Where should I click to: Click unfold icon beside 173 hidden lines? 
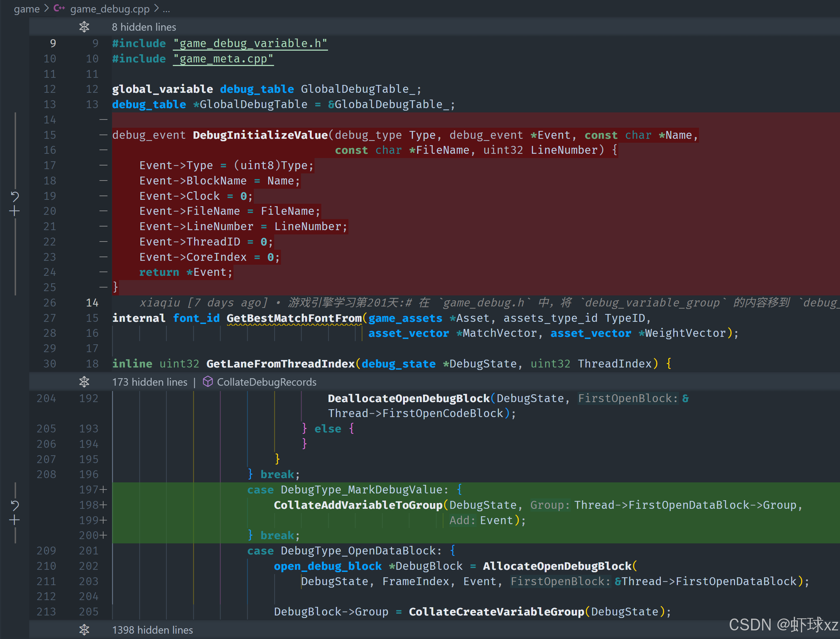84,381
